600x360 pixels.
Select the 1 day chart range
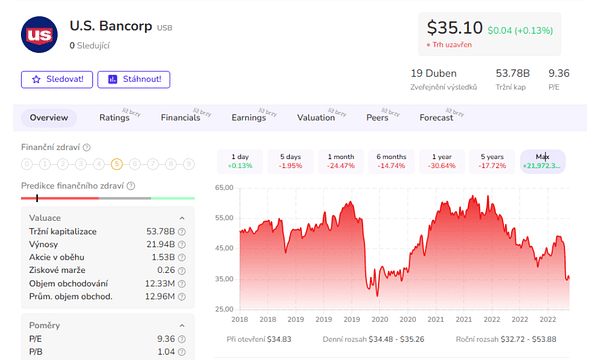pyautogui.click(x=240, y=161)
